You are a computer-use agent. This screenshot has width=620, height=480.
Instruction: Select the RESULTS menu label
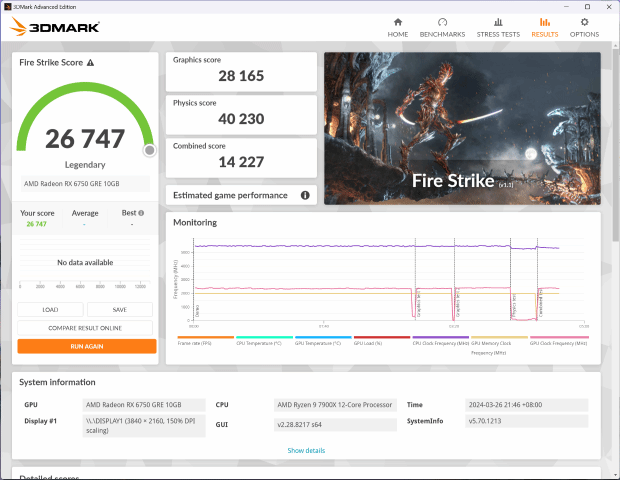545,34
